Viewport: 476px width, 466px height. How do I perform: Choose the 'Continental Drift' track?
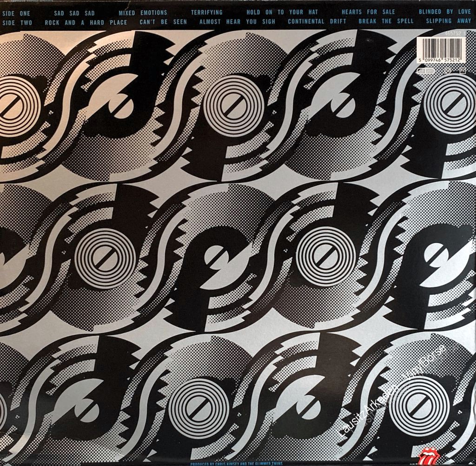click(317, 22)
